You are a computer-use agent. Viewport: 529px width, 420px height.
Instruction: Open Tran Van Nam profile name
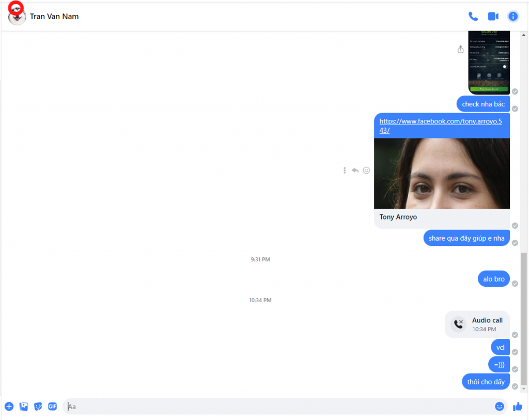(54, 17)
